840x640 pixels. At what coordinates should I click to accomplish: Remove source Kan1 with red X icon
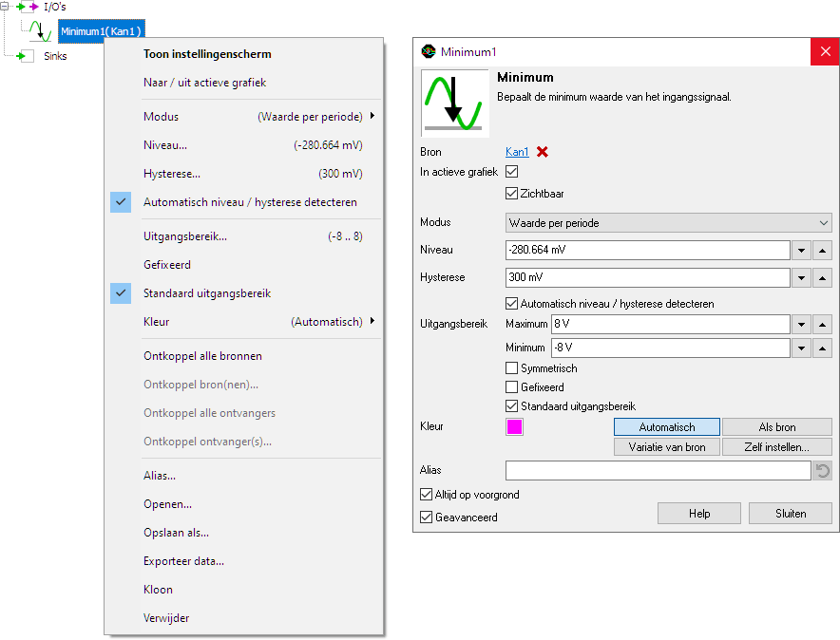(x=543, y=152)
